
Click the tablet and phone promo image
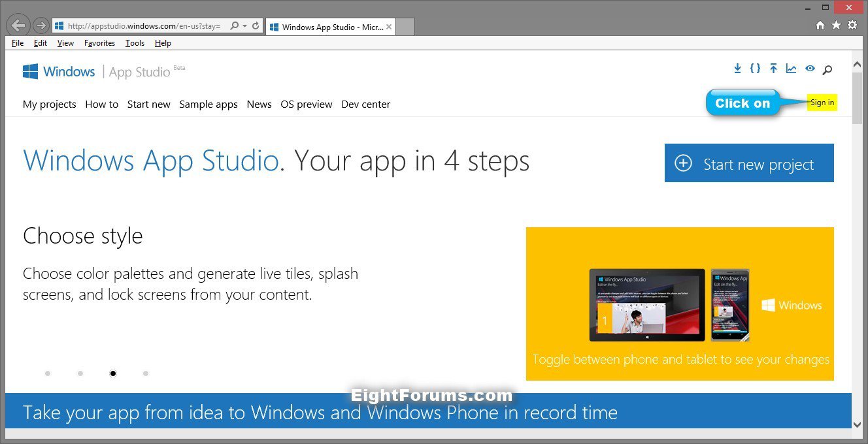pyautogui.click(x=680, y=304)
